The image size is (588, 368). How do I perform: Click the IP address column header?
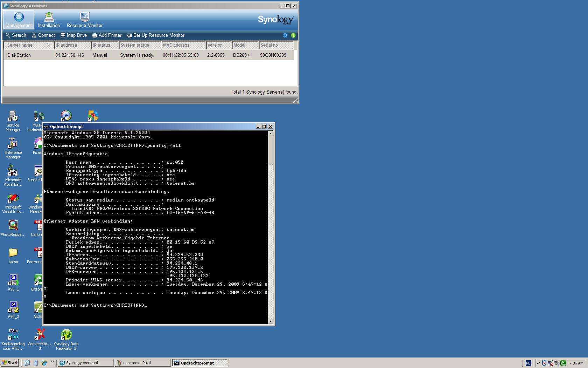[72, 45]
